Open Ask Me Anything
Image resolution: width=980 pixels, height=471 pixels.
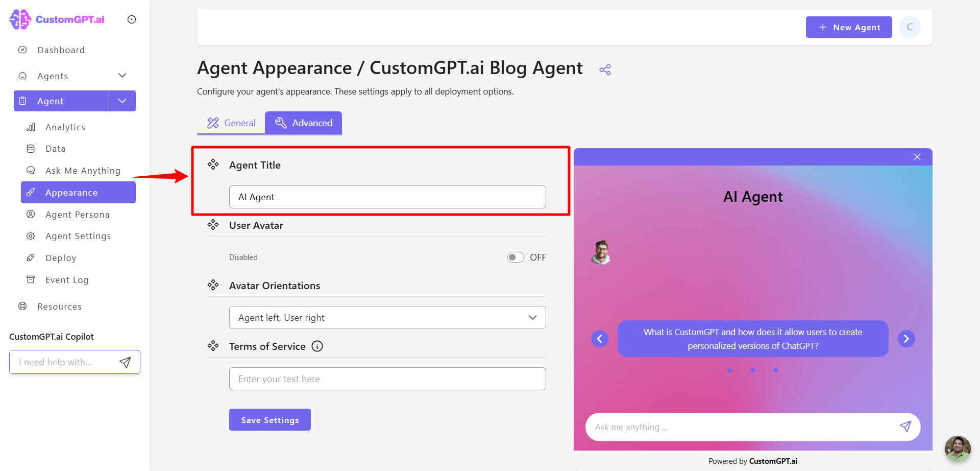(83, 171)
